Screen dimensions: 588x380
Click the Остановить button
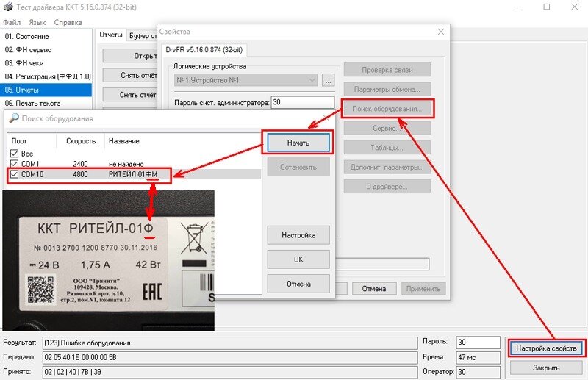click(x=298, y=168)
